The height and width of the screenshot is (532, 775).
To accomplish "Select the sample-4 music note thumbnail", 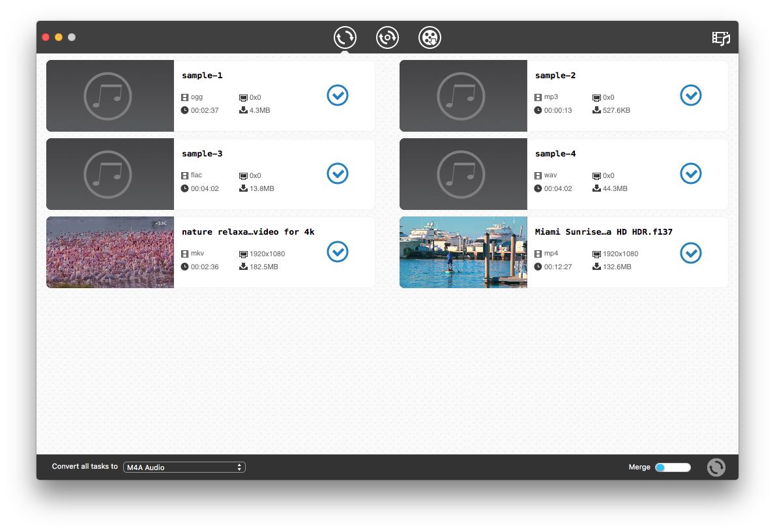I will point(463,174).
